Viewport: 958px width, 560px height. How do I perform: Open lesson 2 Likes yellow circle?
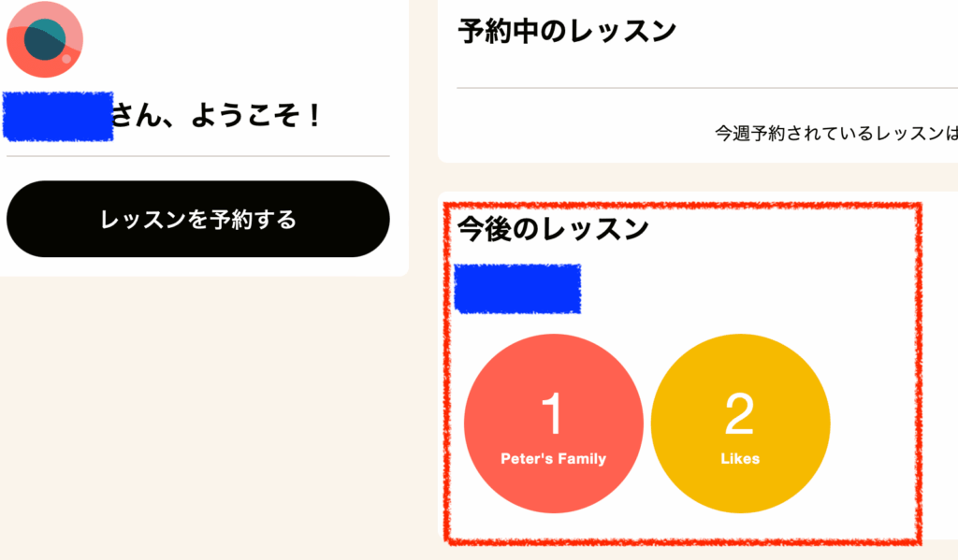741,424
